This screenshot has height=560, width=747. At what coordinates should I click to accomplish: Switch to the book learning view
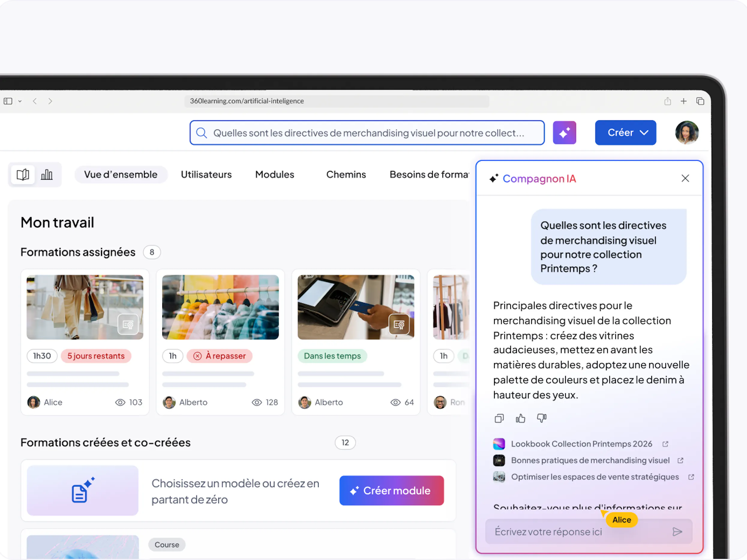point(23,175)
